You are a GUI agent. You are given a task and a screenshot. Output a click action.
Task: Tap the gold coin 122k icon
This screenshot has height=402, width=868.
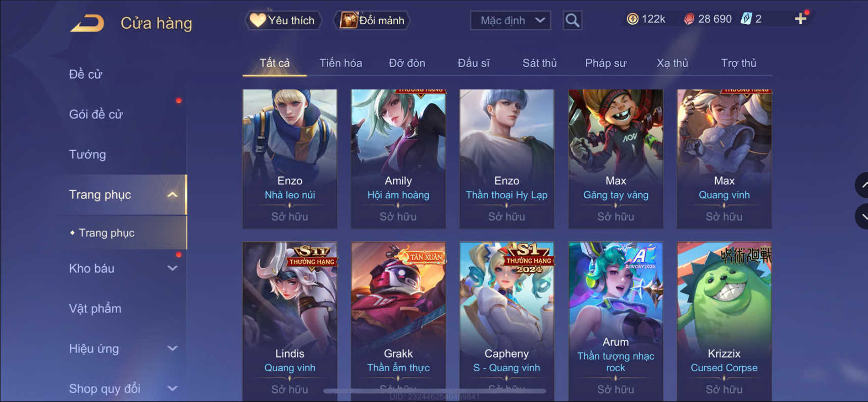click(632, 19)
